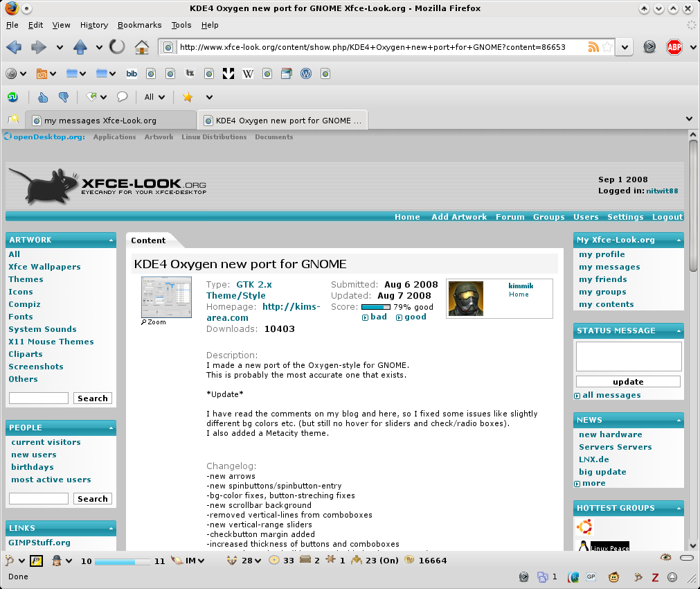Screen dimensions: 700x589
Task: Click the yellow star favorites icon
Action: 188,97
